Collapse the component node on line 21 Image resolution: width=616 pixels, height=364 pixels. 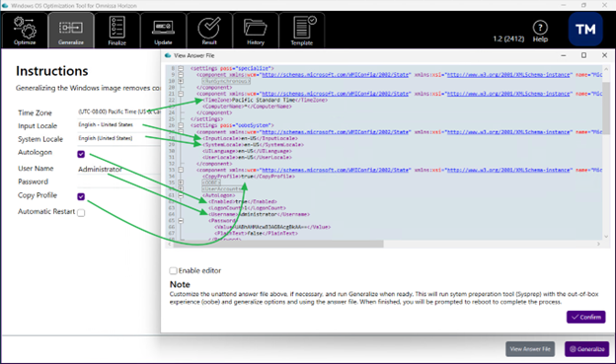[x=181, y=94]
